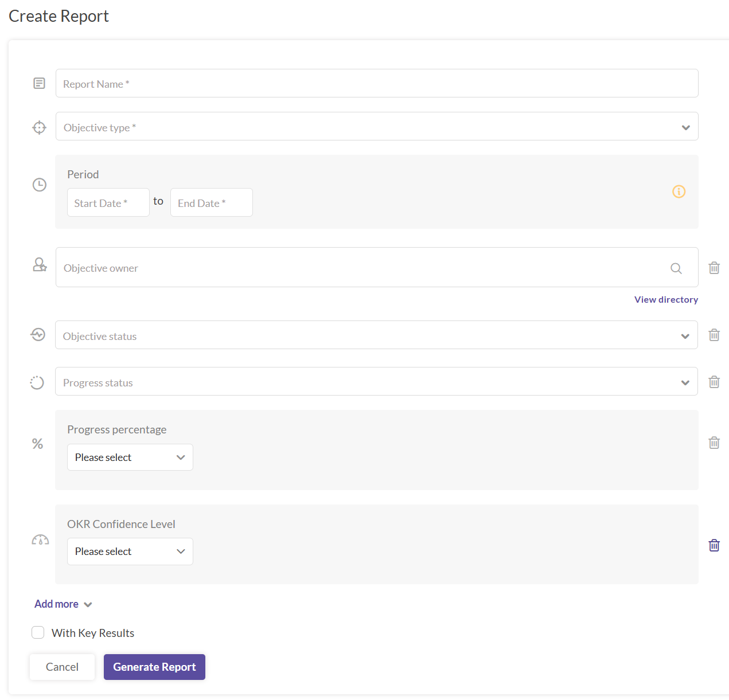Click the Generate Report button
The width and height of the screenshot is (729, 700).
point(154,667)
